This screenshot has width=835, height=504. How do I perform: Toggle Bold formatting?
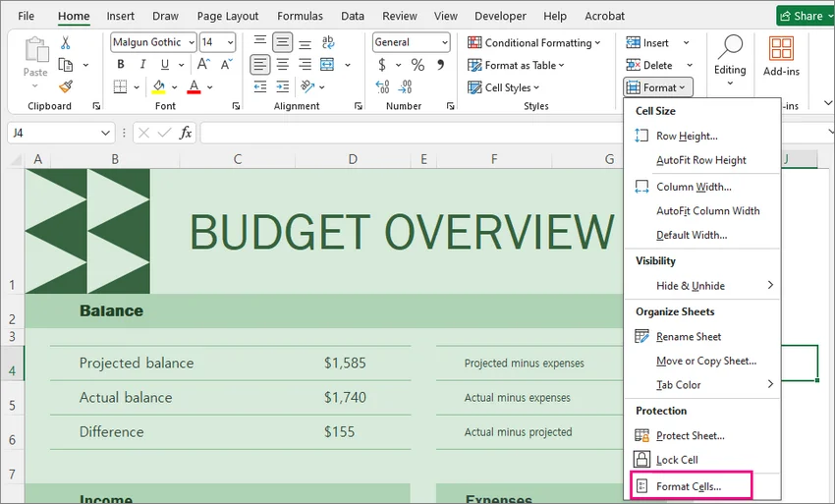tap(121, 65)
